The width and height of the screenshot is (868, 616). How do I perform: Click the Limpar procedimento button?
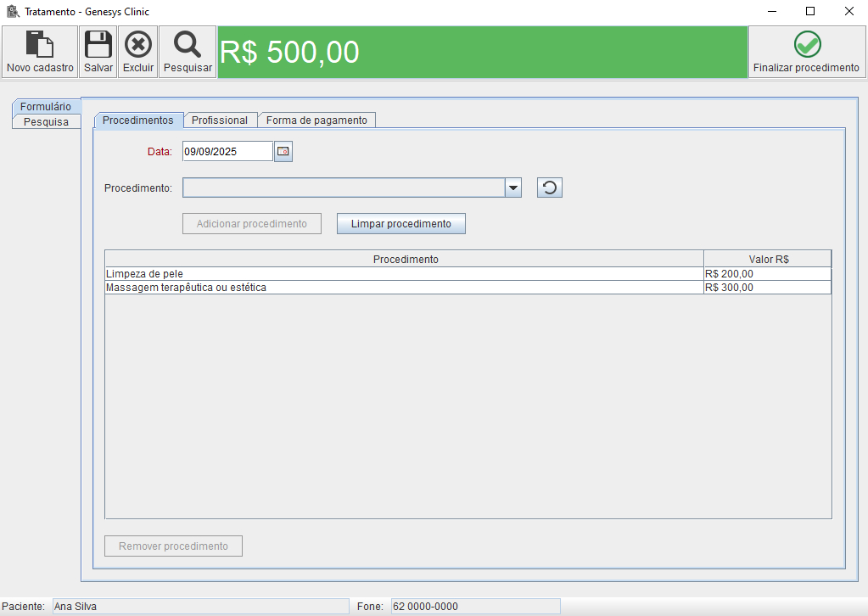(x=401, y=224)
